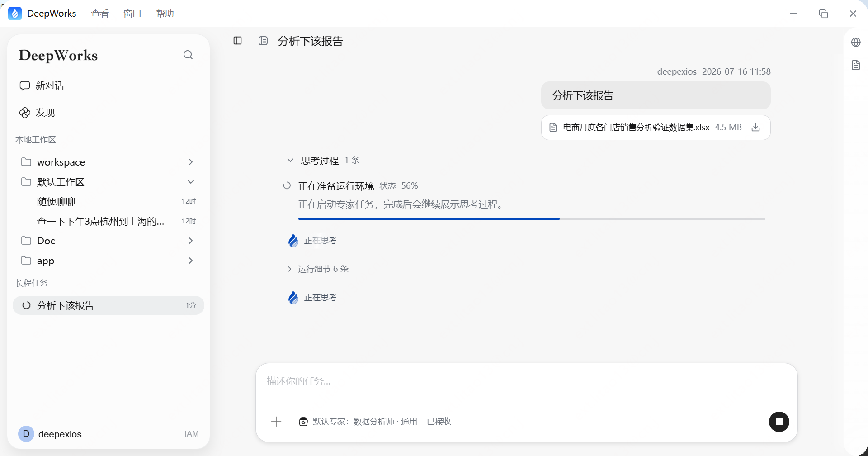This screenshot has width=868, height=456.
Task: Click the DeepWorks sidebar heading
Action: point(58,55)
